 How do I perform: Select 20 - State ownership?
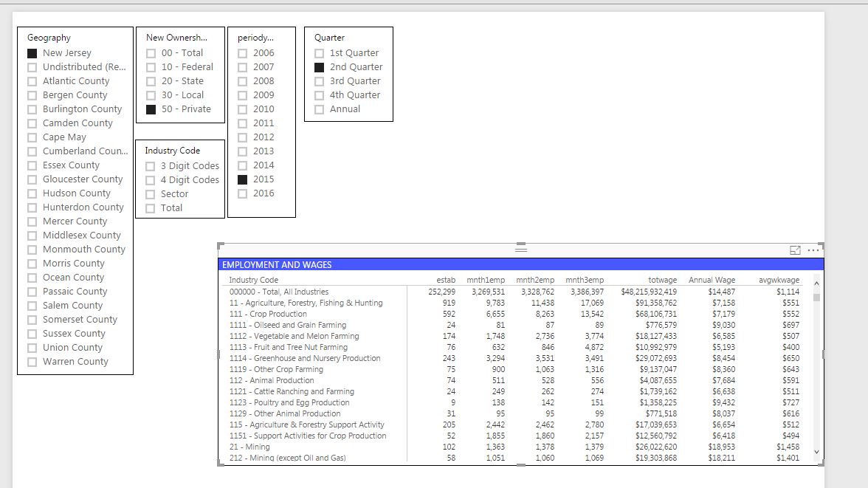(151, 81)
